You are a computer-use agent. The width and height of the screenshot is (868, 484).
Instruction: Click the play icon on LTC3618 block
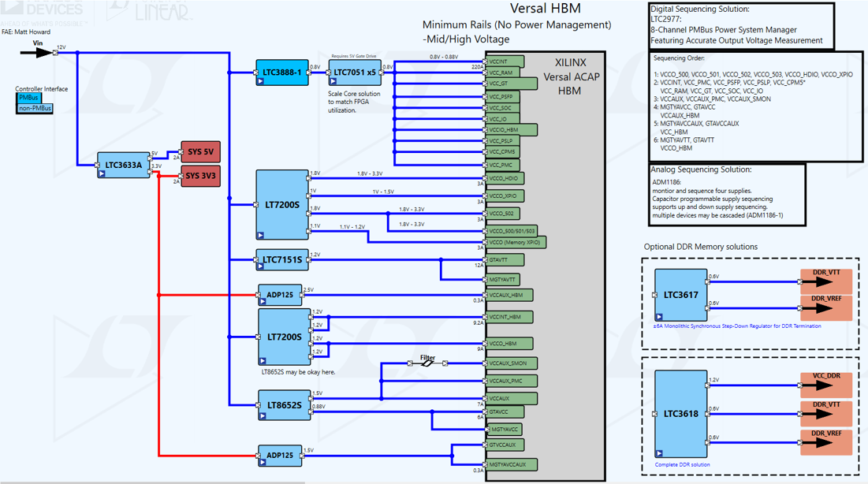click(659, 453)
